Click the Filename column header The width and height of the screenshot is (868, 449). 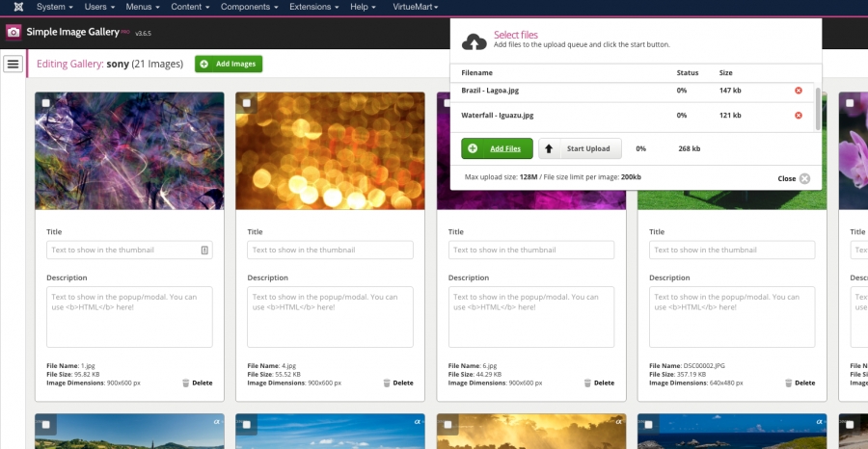[x=476, y=73]
